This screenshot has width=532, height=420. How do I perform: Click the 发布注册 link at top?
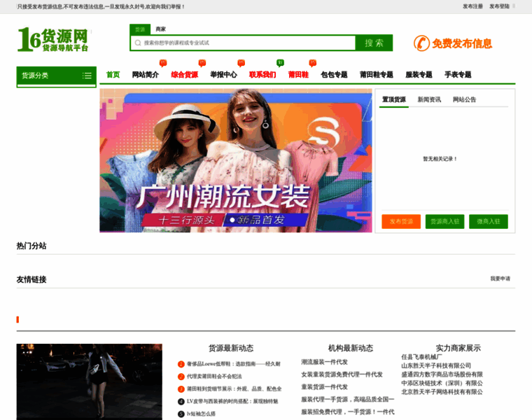pos(472,6)
